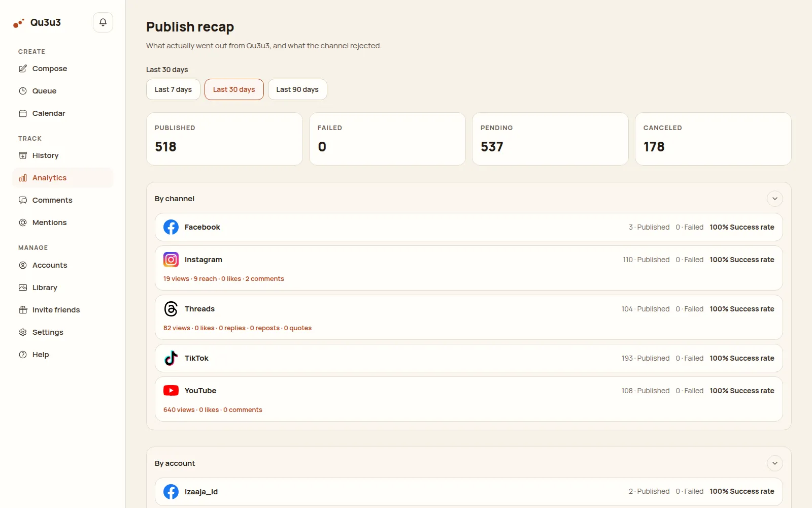
Task: Click the Failed 0 card
Action: 387,139
